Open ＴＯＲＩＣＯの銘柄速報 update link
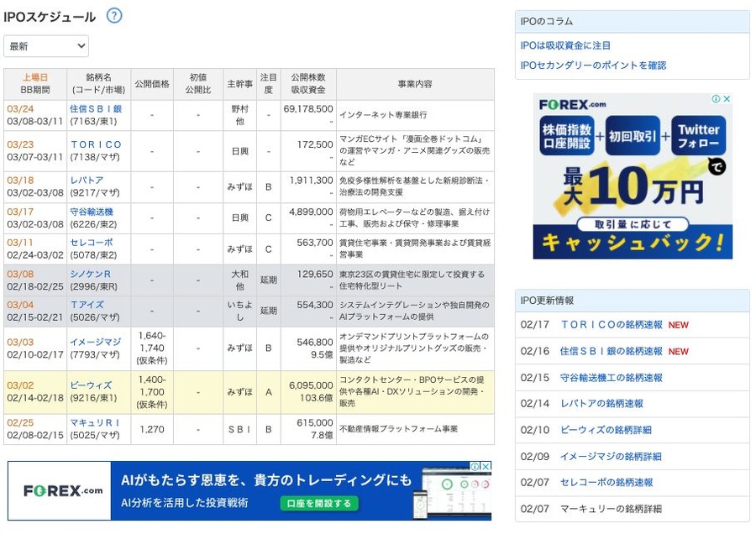The height and width of the screenshot is (534, 756). pos(612,325)
